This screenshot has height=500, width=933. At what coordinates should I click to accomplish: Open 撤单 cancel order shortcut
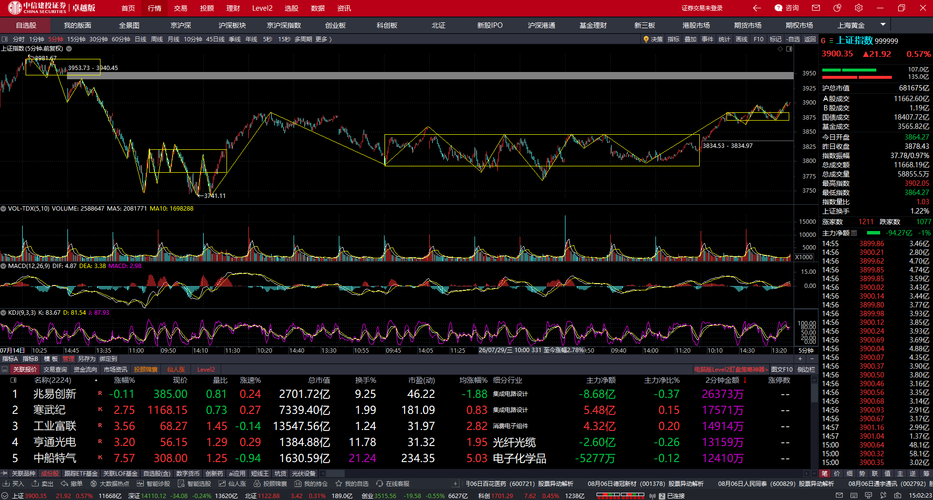tap(73, 485)
